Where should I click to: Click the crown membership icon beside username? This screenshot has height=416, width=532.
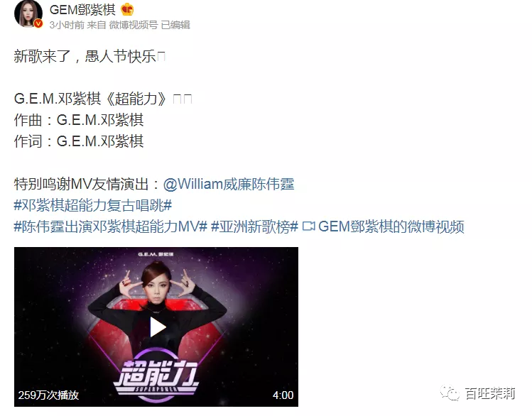127,9
